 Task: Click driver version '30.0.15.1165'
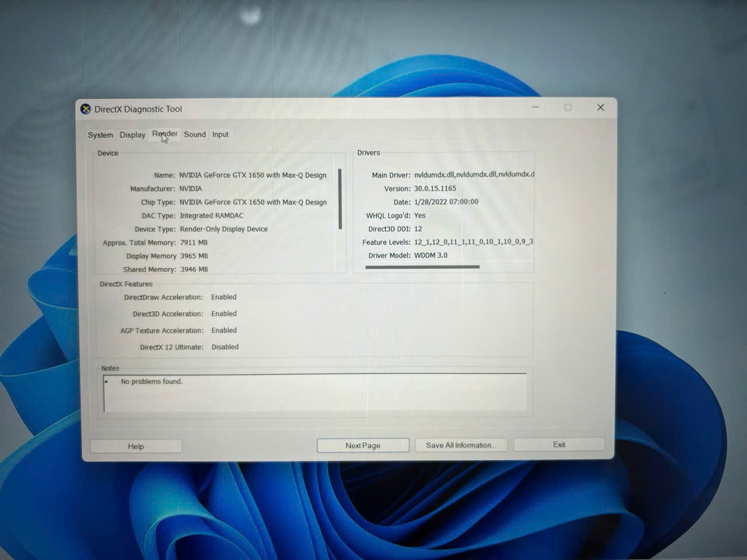point(435,188)
